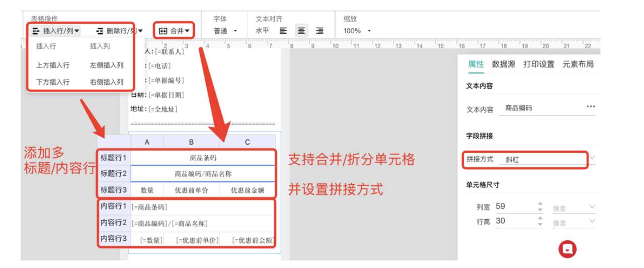Click the left align text icon
Screen dimensions: 644x268
click(283, 31)
